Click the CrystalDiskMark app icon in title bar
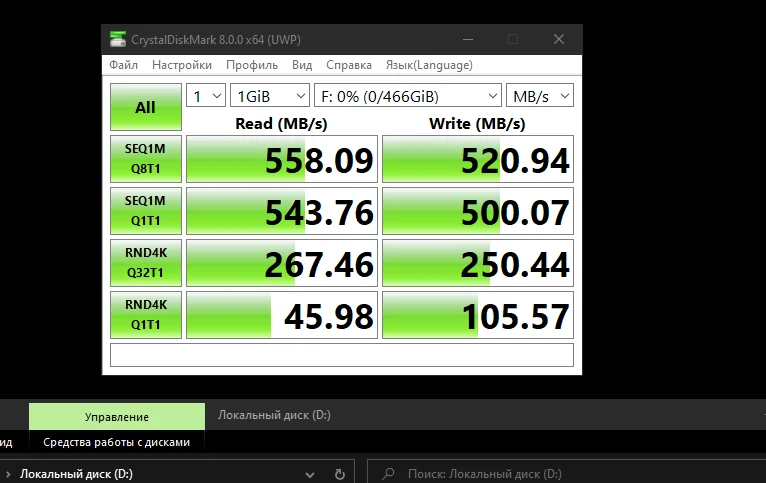766x483 pixels. tap(118, 40)
